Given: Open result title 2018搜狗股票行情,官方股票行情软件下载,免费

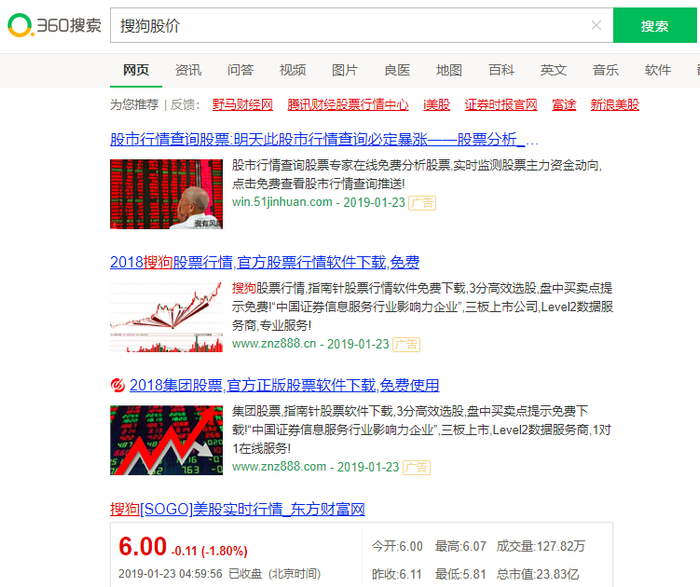Looking at the screenshot, I should 265,262.
